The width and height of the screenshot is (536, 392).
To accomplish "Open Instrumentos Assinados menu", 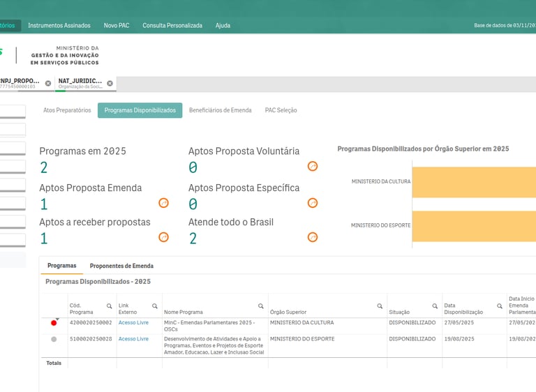I will tap(59, 25).
